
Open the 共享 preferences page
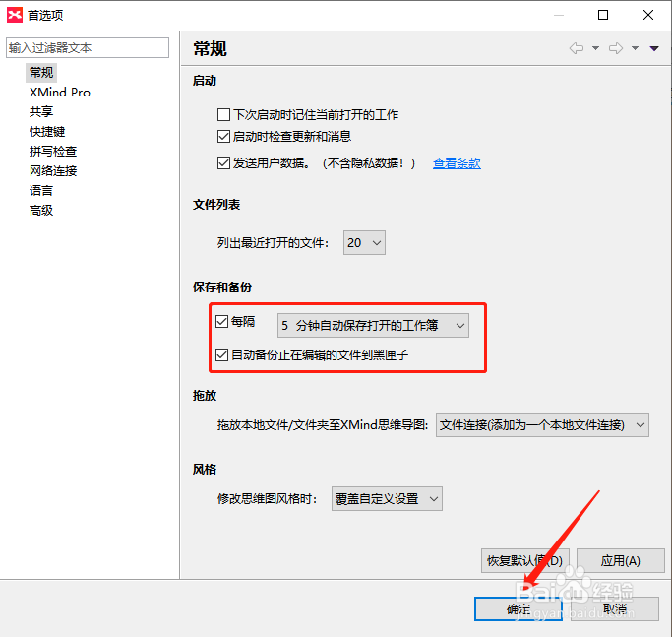41,111
